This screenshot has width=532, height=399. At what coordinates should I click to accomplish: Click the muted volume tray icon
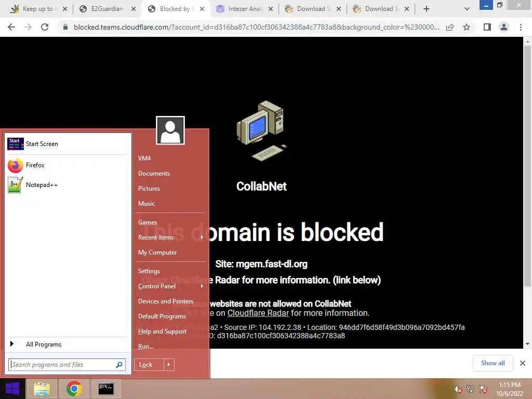coord(458,389)
